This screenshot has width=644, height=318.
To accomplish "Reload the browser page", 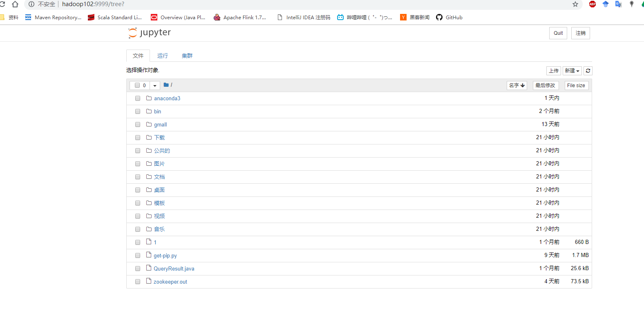I will tap(2, 4).
